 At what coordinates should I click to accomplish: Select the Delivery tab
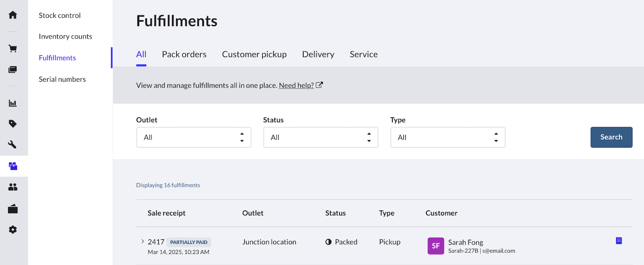click(x=318, y=54)
